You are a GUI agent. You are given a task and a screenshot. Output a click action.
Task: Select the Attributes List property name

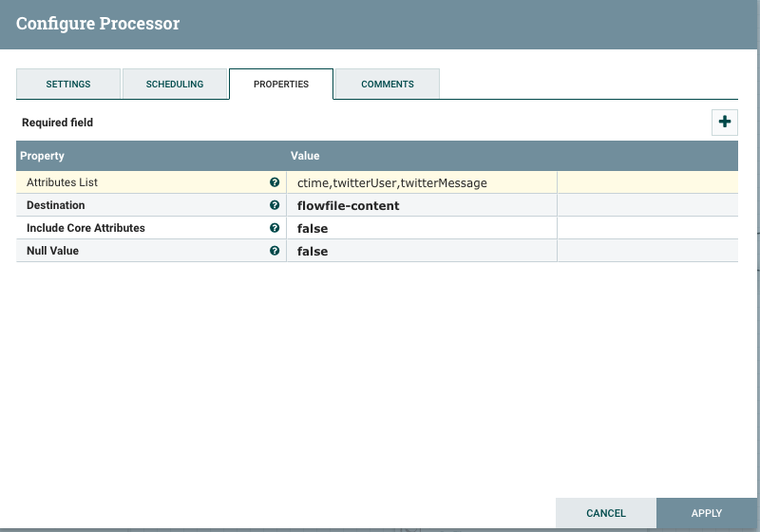(62, 182)
